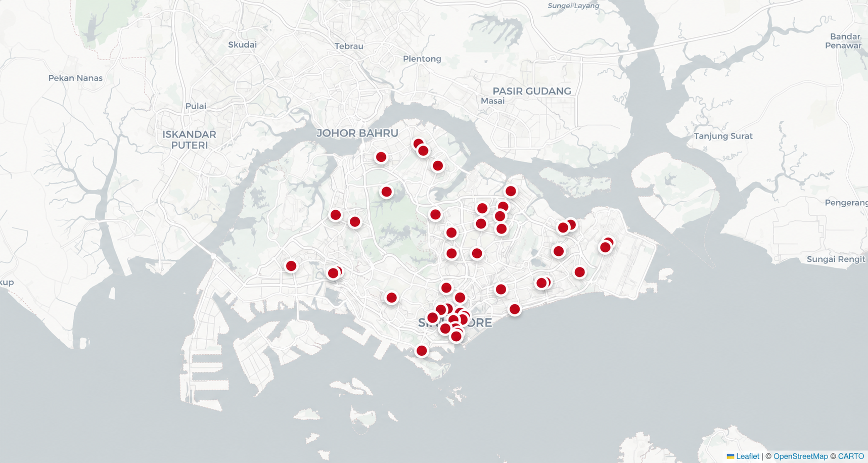Click the red marker nearest below Johor Bahru label
This screenshot has height=463, width=868.
pos(381,157)
